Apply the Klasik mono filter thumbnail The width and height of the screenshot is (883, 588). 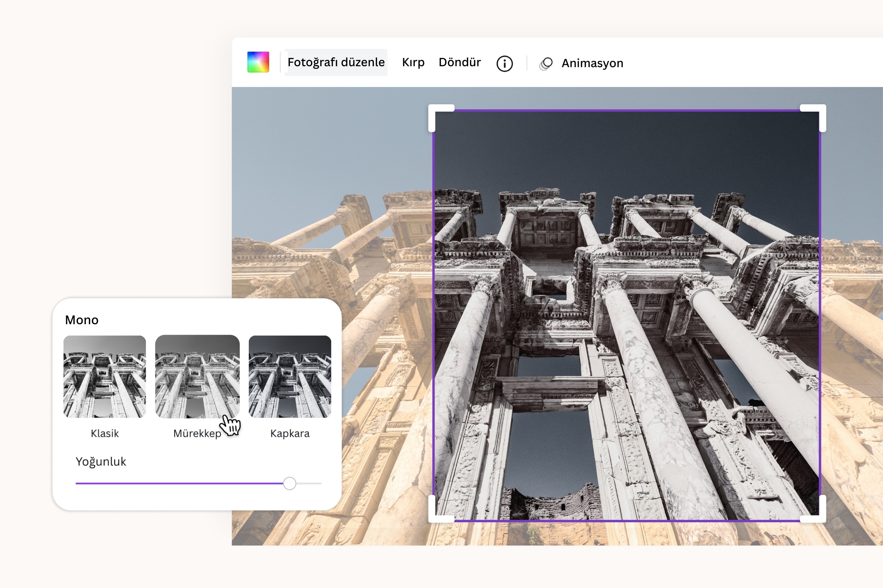point(105,376)
